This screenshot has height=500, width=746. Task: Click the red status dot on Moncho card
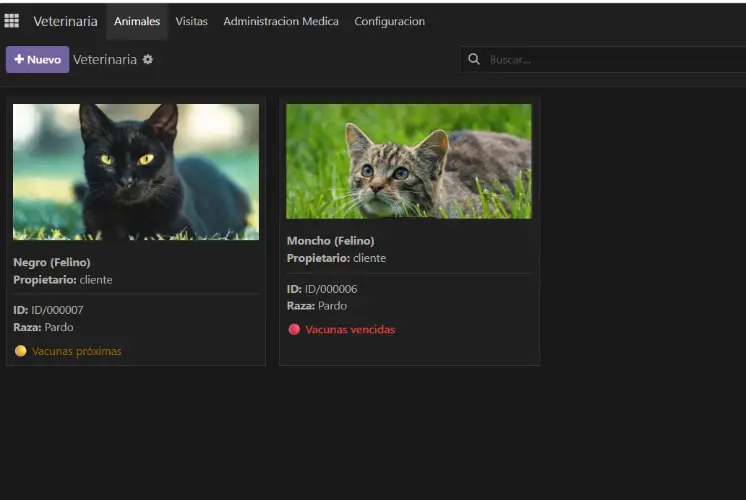(x=294, y=329)
